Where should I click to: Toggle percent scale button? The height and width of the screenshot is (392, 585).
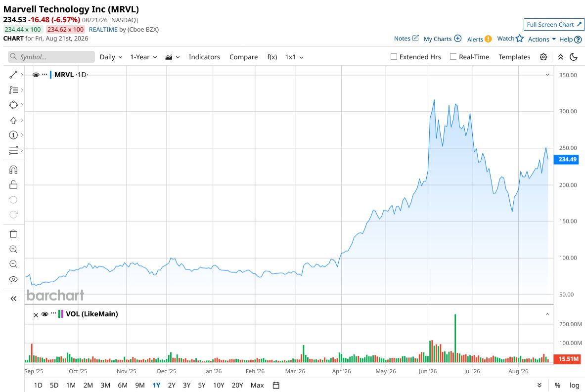pos(557,385)
